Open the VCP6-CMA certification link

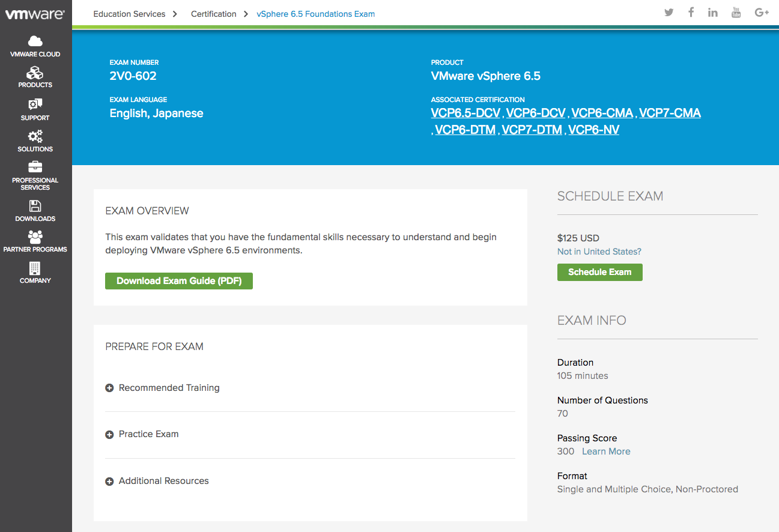click(602, 113)
